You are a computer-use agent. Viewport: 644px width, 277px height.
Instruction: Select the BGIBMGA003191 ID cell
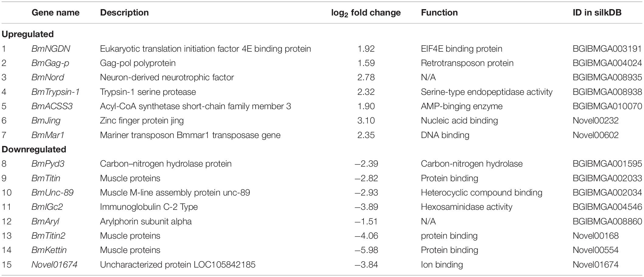coord(607,49)
